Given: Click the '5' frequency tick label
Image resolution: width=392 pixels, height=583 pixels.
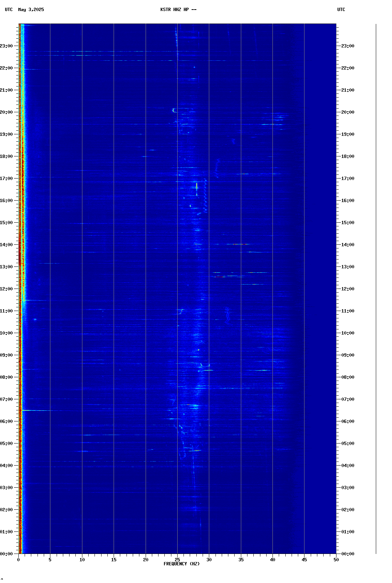Looking at the screenshot, I should click(x=50, y=560).
